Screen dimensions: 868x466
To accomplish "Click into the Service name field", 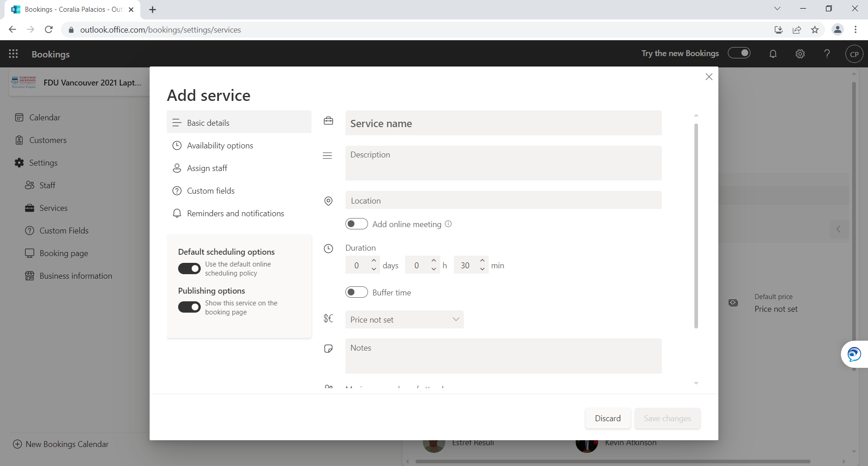I will (503, 124).
